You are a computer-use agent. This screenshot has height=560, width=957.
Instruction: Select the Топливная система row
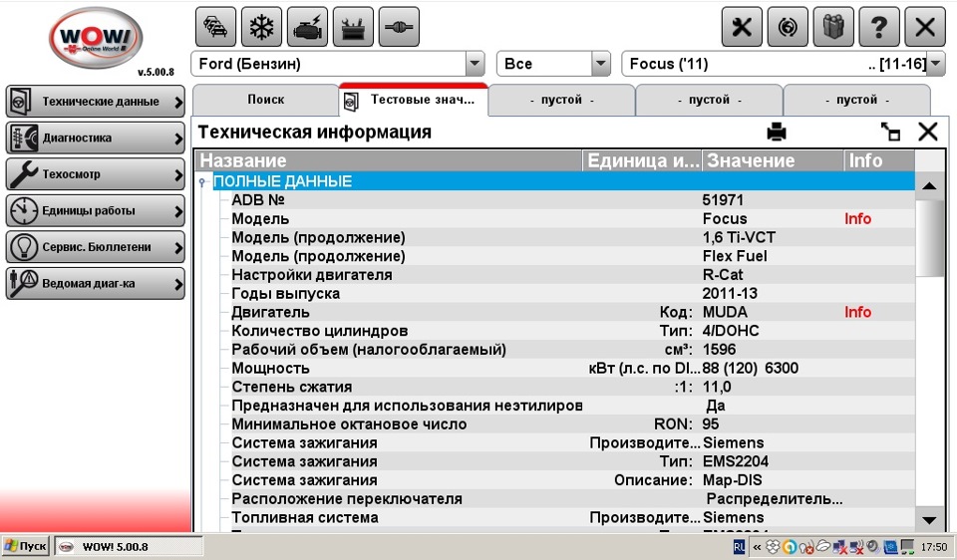point(572,517)
